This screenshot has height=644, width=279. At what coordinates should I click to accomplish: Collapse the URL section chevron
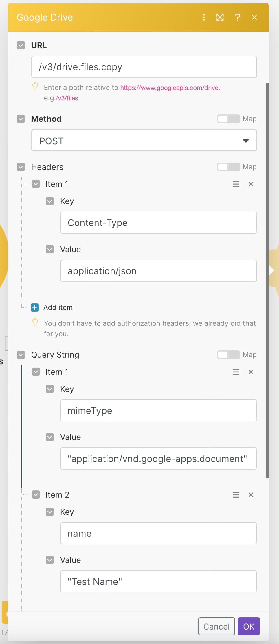pos(21,45)
